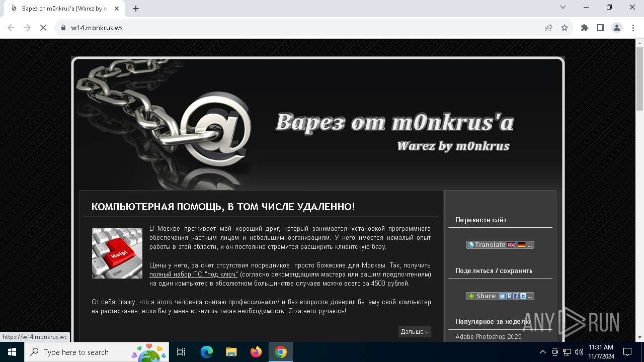Open the taskbar clock showing 11:31 AM

pos(601,352)
